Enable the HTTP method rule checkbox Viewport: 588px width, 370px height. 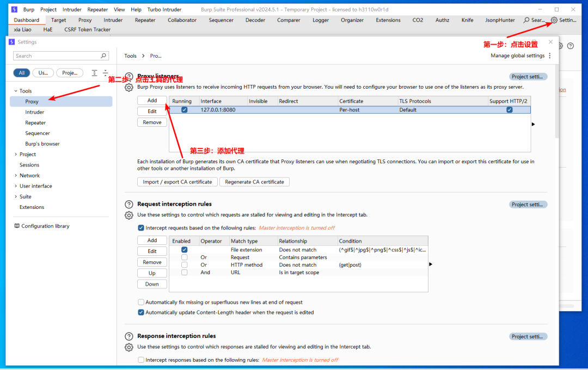click(x=184, y=264)
